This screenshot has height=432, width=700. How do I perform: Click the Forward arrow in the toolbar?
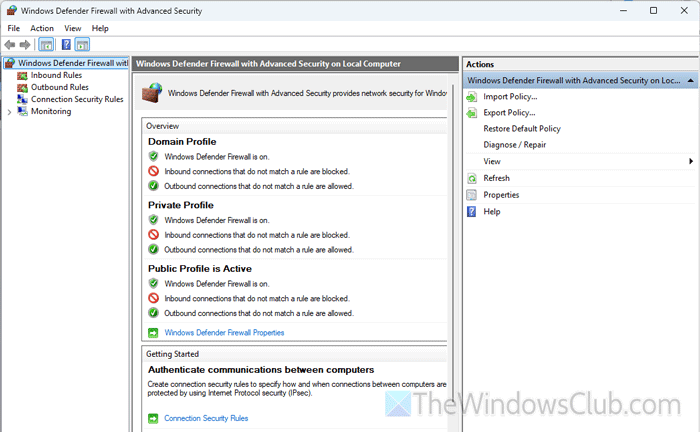click(x=25, y=45)
